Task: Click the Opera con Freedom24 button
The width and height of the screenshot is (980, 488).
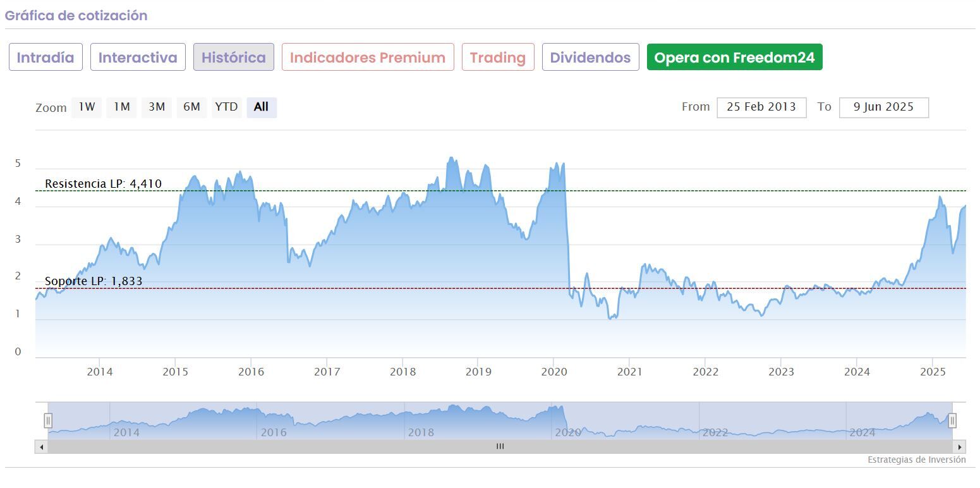Action: 734,58
